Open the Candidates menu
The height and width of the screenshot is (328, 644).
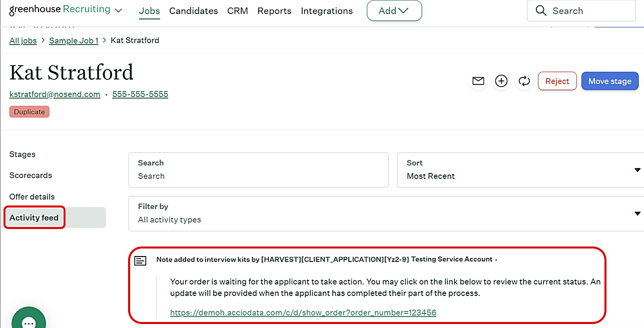[194, 10]
